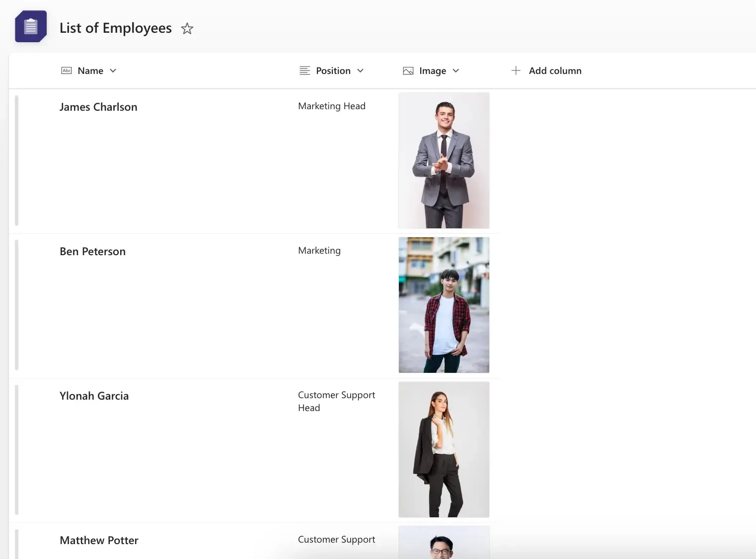
Task: Open the James Charlson item
Action: (x=98, y=107)
